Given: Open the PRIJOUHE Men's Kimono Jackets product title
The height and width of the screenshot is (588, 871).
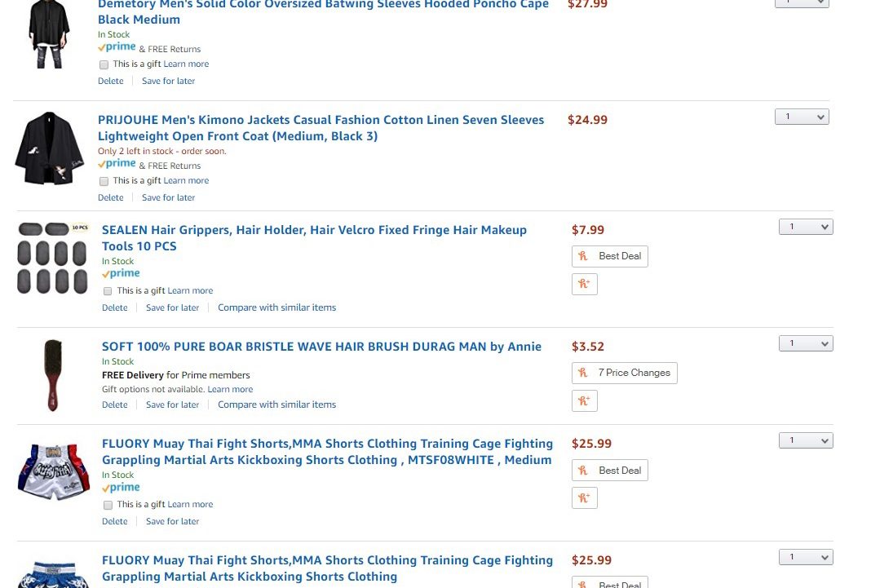Looking at the screenshot, I should click(321, 128).
